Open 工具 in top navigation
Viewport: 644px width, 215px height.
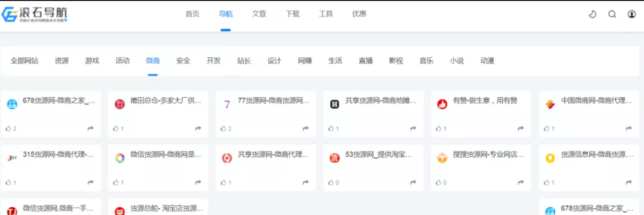click(326, 14)
